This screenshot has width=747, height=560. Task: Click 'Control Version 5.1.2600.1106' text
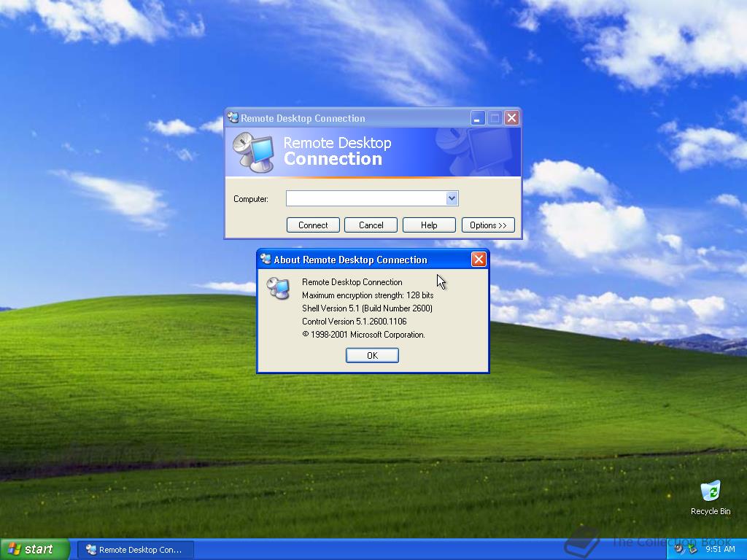(x=354, y=322)
